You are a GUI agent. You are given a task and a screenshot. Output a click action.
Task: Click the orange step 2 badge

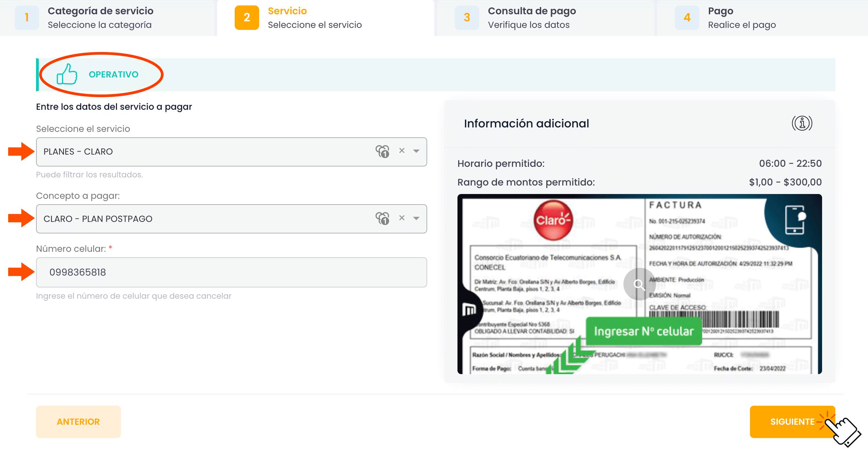[x=247, y=18]
